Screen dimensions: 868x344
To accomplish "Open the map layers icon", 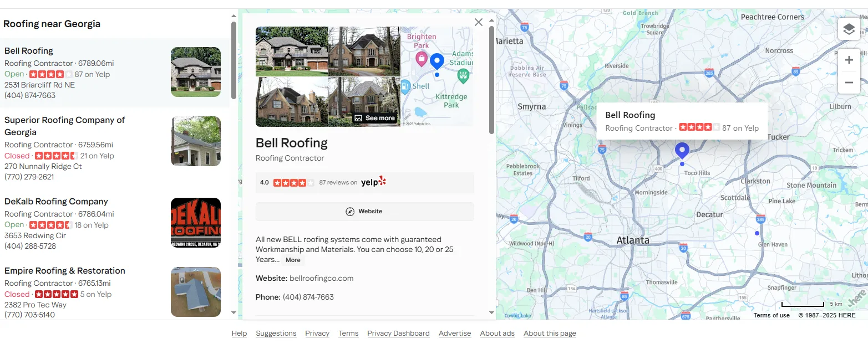I will tap(849, 29).
